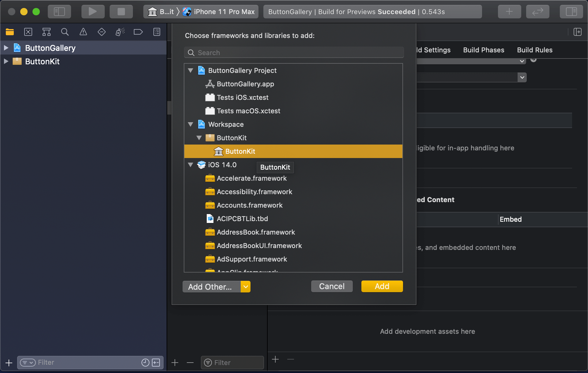Viewport: 588px width, 373px height.
Task: Select the find navigator magnifier icon
Action: tap(65, 32)
